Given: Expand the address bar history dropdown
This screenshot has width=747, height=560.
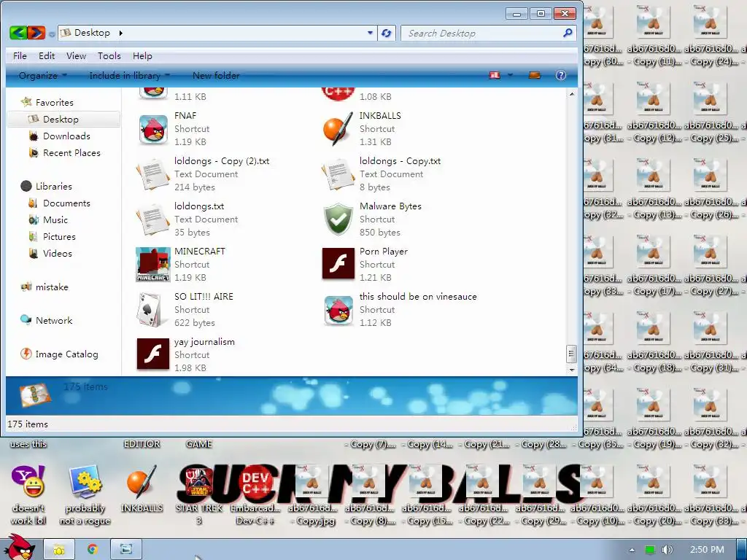Looking at the screenshot, I should pos(370,33).
